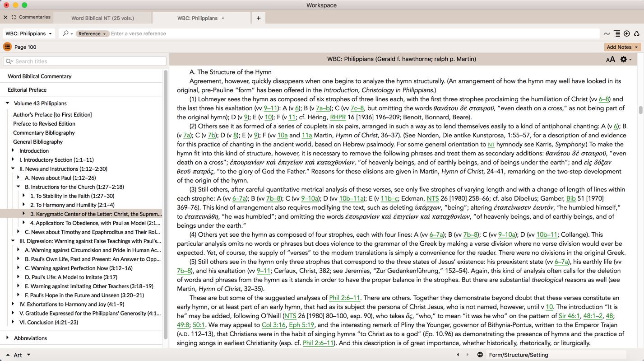Open the Sir 46:1 reference link
644x361 pixels.
click(569, 316)
